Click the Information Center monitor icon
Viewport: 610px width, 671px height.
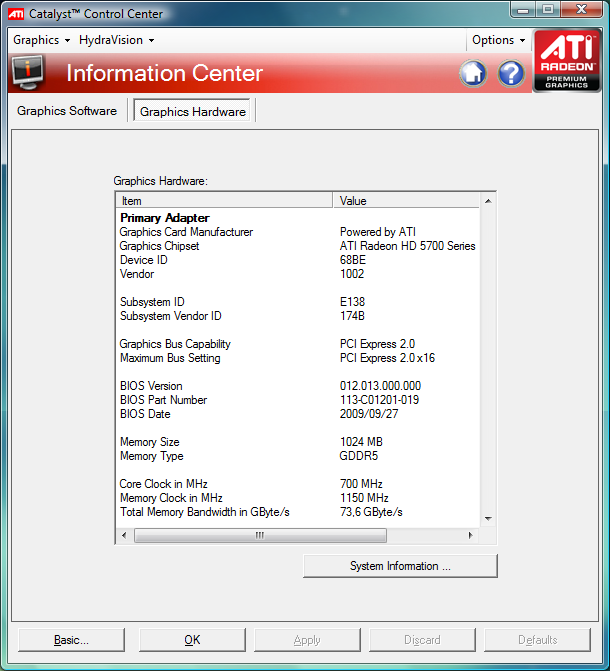[x=28, y=72]
